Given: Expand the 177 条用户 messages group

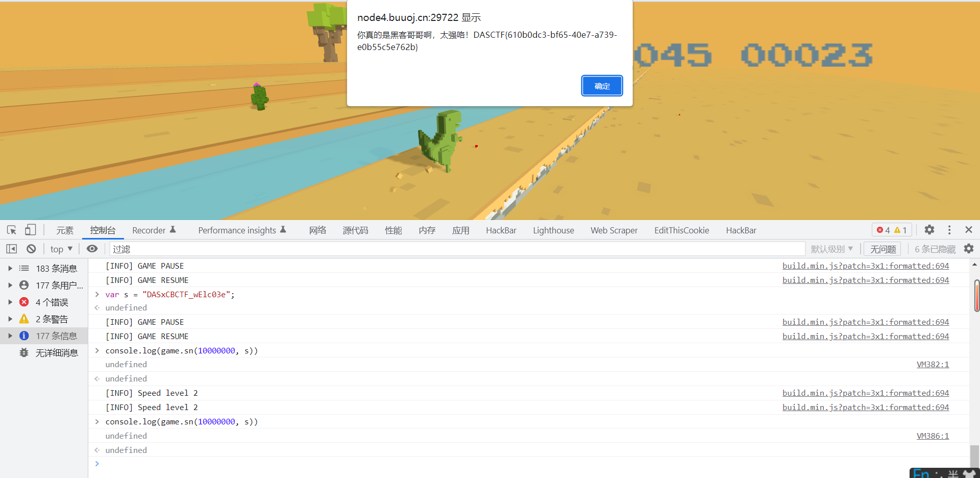Looking at the screenshot, I should tap(10, 285).
